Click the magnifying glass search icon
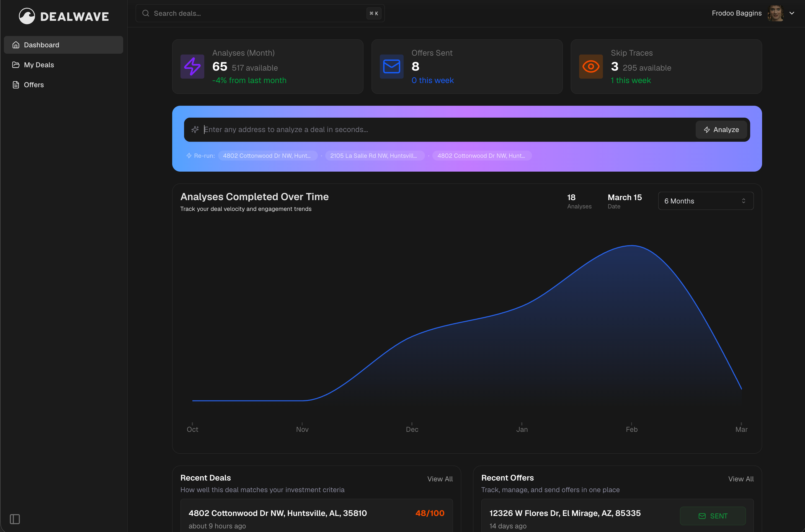 coord(146,13)
